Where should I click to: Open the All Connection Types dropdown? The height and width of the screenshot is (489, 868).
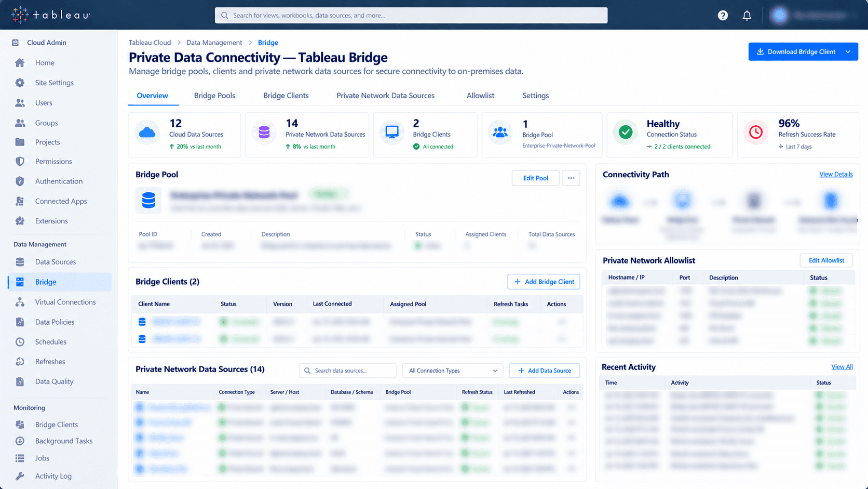pos(453,371)
